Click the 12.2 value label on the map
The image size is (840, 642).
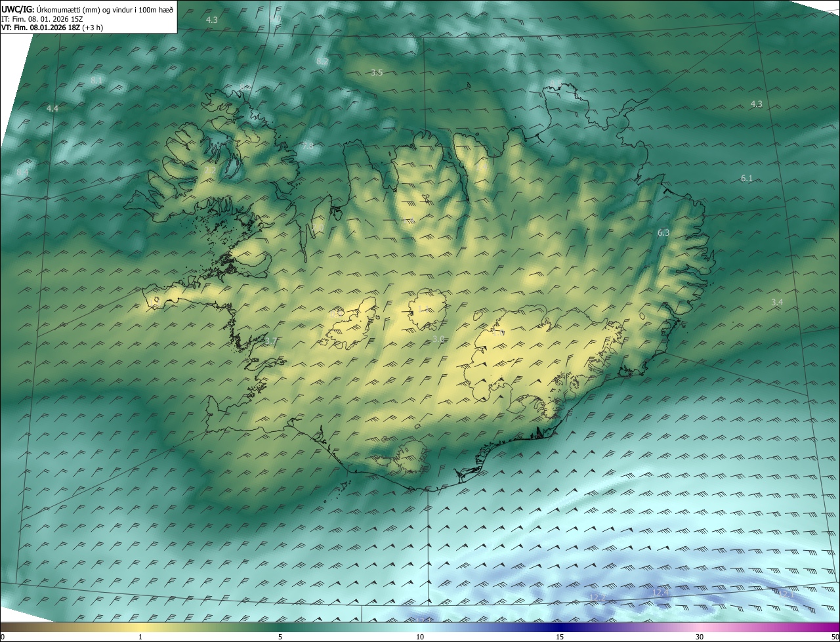tap(597, 597)
